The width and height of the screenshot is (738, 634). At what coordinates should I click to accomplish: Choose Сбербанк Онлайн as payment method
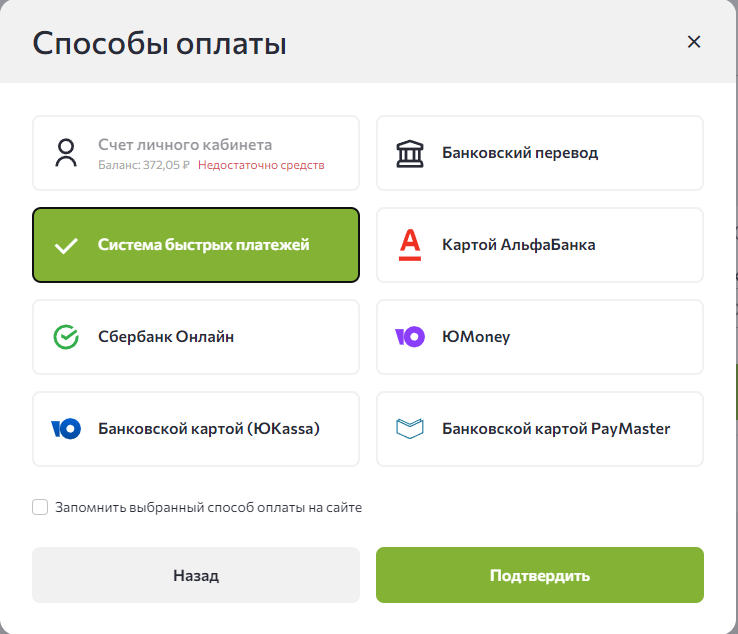click(x=196, y=337)
